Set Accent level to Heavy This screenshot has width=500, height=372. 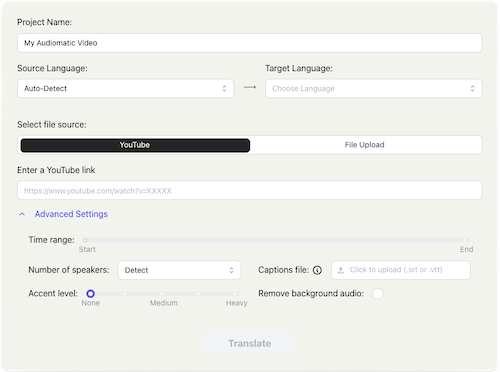[x=235, y=294]
